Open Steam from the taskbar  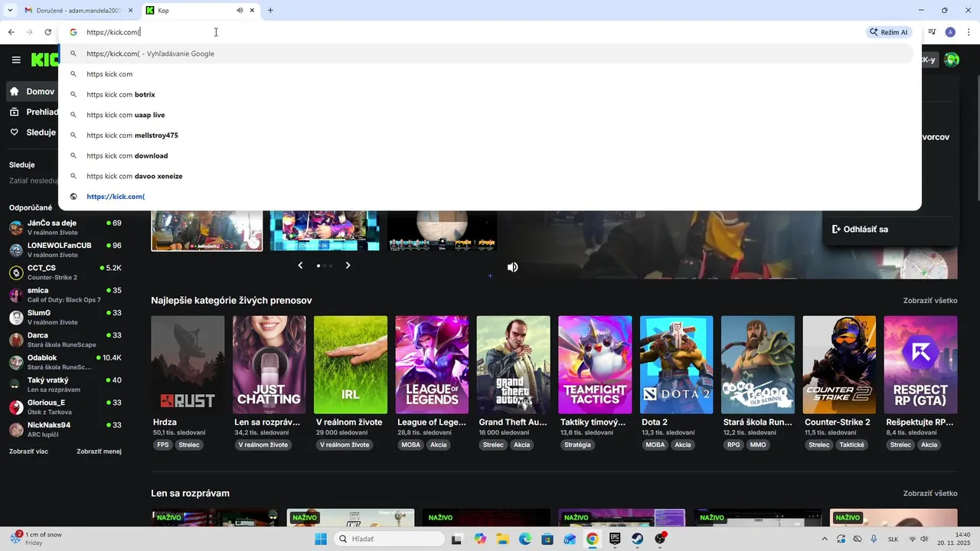tap(637, 539)
